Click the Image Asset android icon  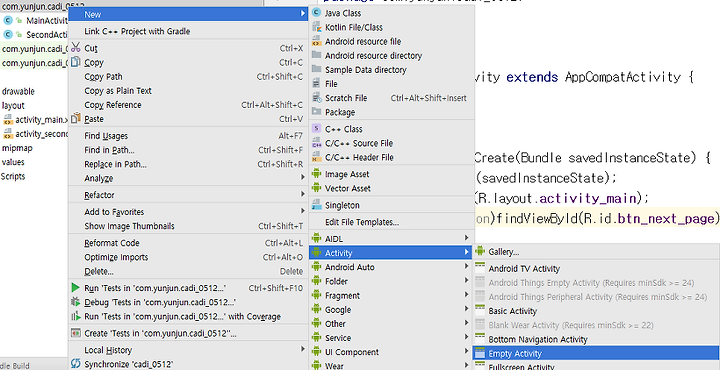click(316, 174)
